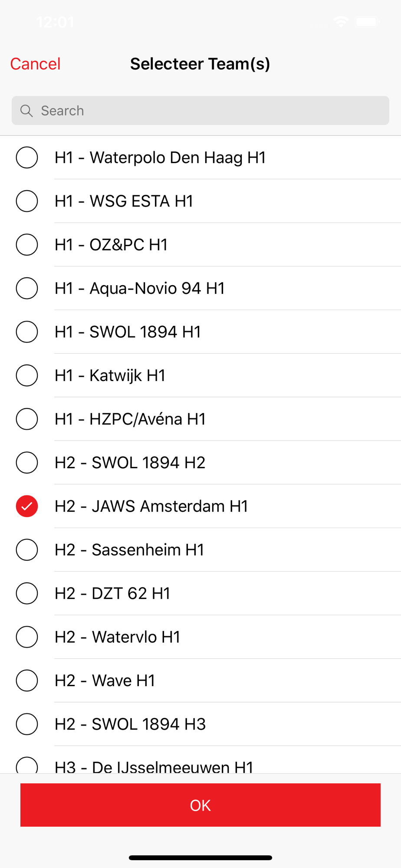Check the Sassenheim H1 circle
Image resolution: width=401 pixels, height=868 pixels.
tap(27, 550)
